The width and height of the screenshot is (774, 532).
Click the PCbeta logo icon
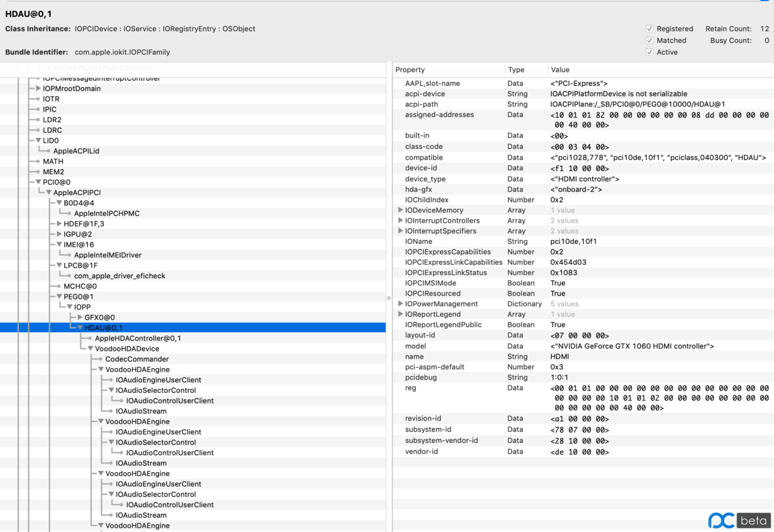(x=721, y=520)
